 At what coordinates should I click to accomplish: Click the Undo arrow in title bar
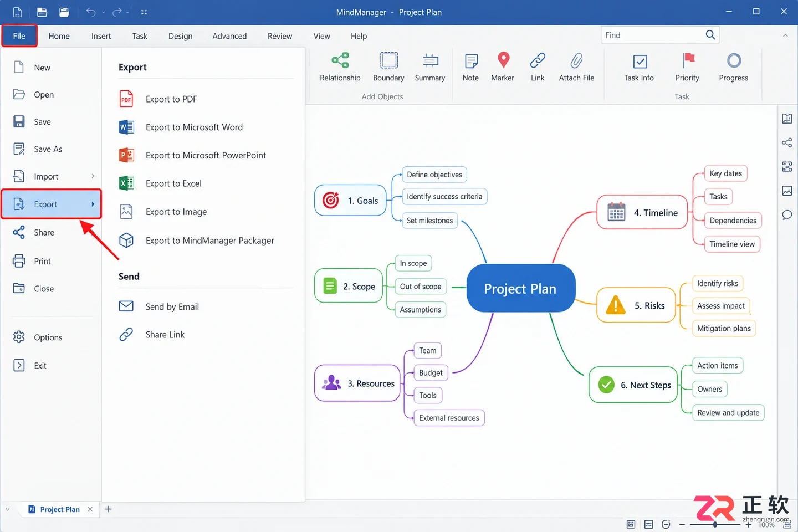(91, 12)
